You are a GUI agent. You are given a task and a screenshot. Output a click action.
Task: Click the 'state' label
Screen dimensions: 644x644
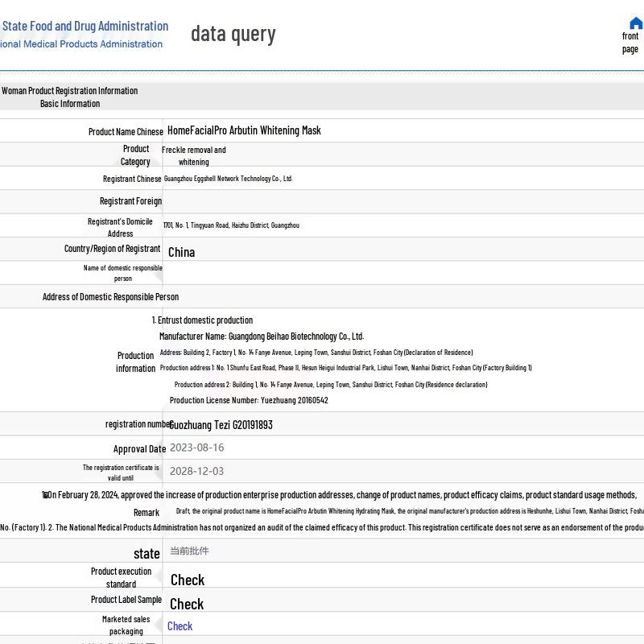point(147,554)
